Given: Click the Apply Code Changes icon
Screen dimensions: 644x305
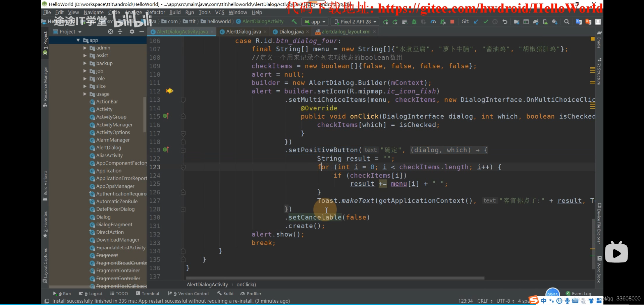Looking at the screenshot, I should coord(405,22).
